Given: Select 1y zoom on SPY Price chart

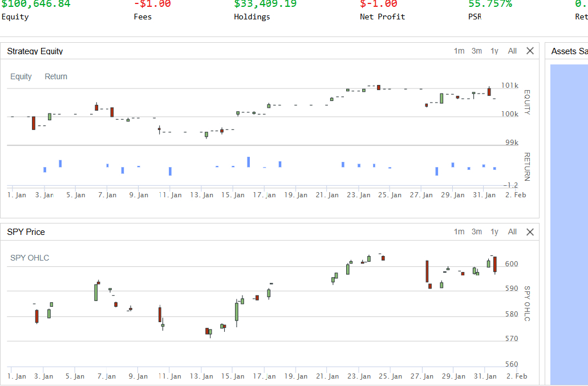Looking at the screenshot, I should click(x=494, y=231).
